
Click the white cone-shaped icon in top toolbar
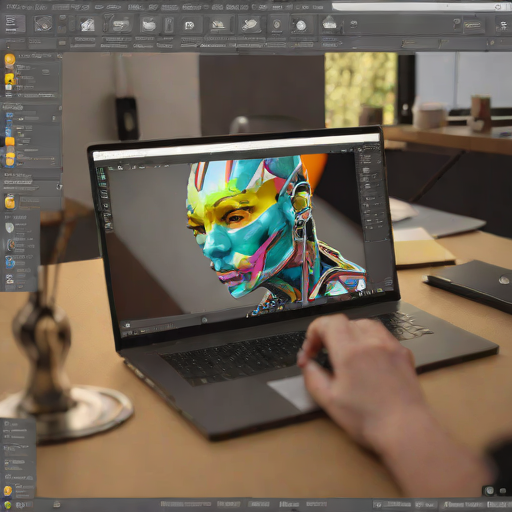pos(329,23)
